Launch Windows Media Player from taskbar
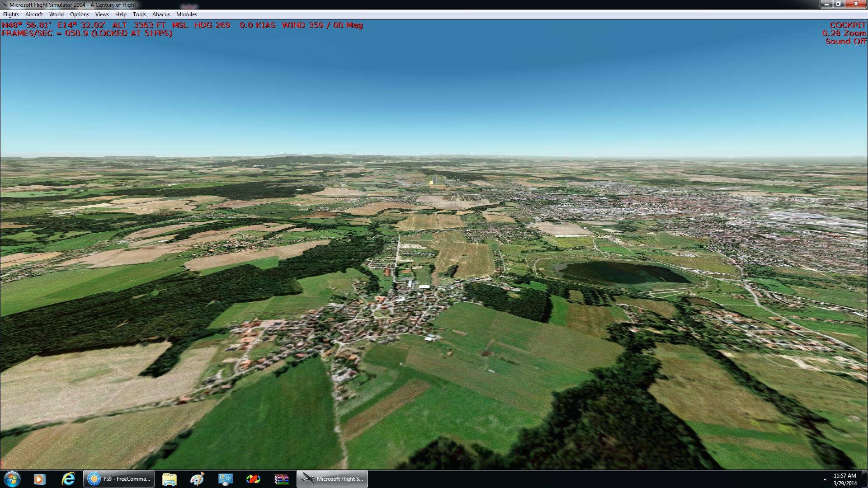 click(x=40, y=479)
